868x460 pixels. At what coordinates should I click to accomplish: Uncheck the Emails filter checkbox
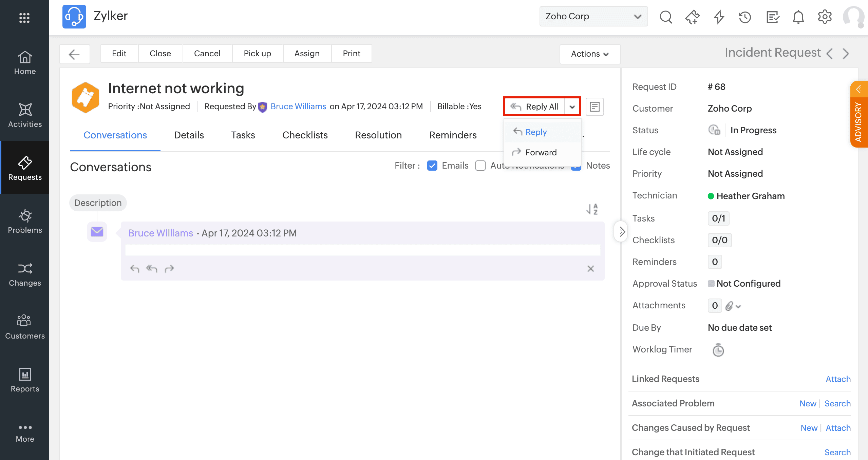pyautogui.click(x=432, y=166)
